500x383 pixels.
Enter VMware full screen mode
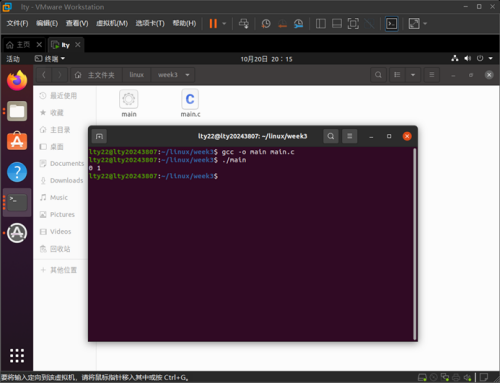pos(353,23)
